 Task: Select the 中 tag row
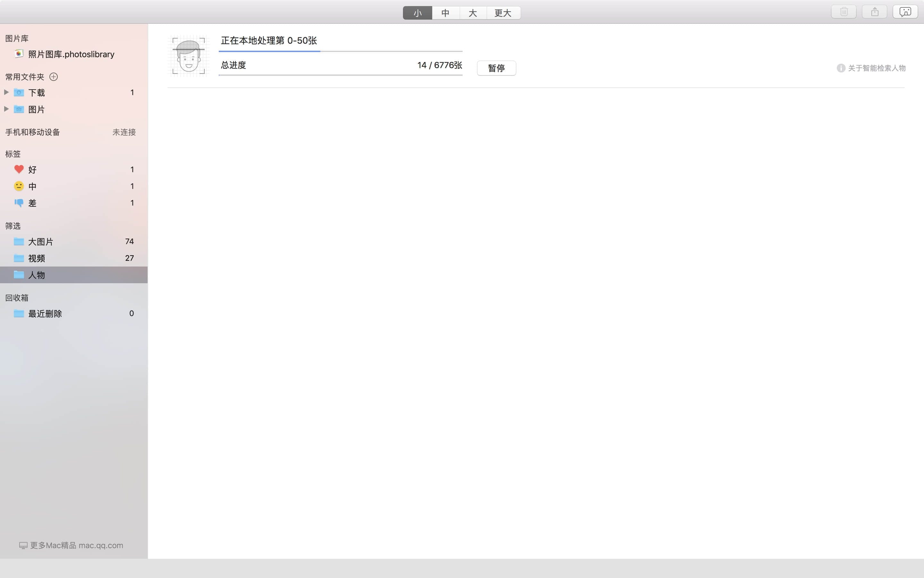coord(74,186)
